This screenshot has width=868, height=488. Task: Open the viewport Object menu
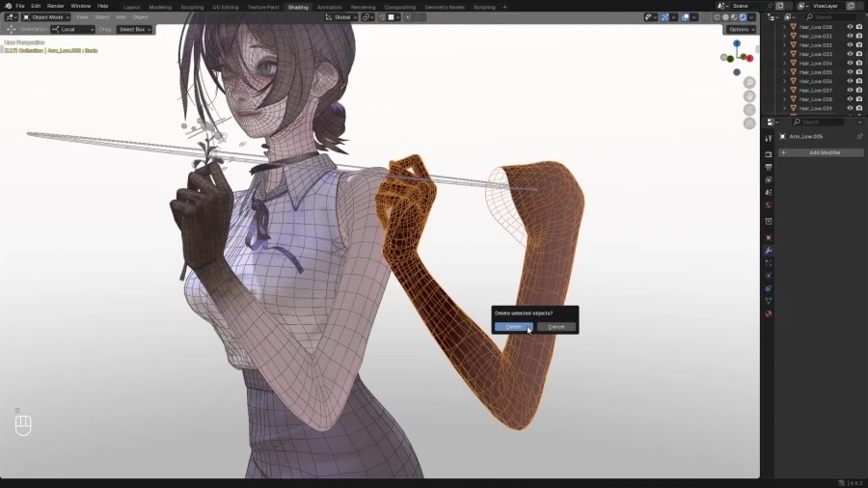point(140,17)
